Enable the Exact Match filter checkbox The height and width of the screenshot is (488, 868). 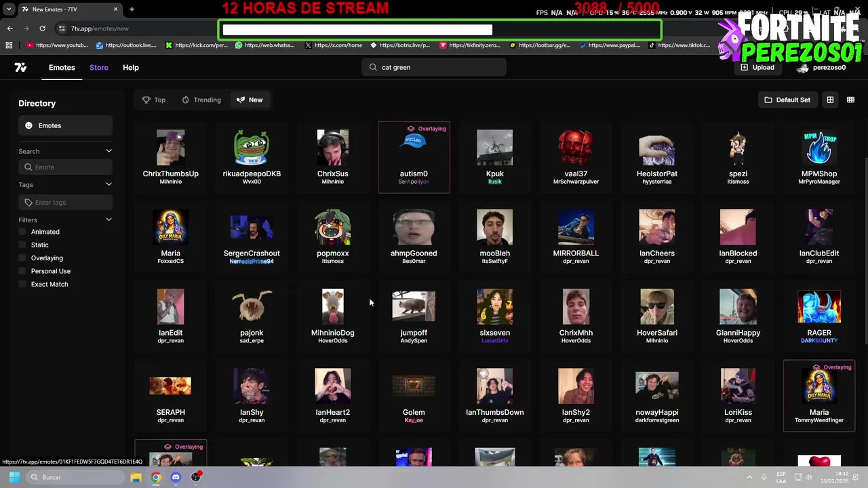(x=22, y=284)
